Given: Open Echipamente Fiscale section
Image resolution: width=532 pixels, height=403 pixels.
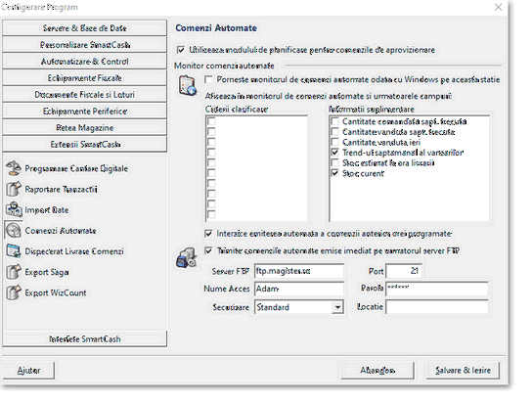Looking at the screenshot, I should 84,78.
